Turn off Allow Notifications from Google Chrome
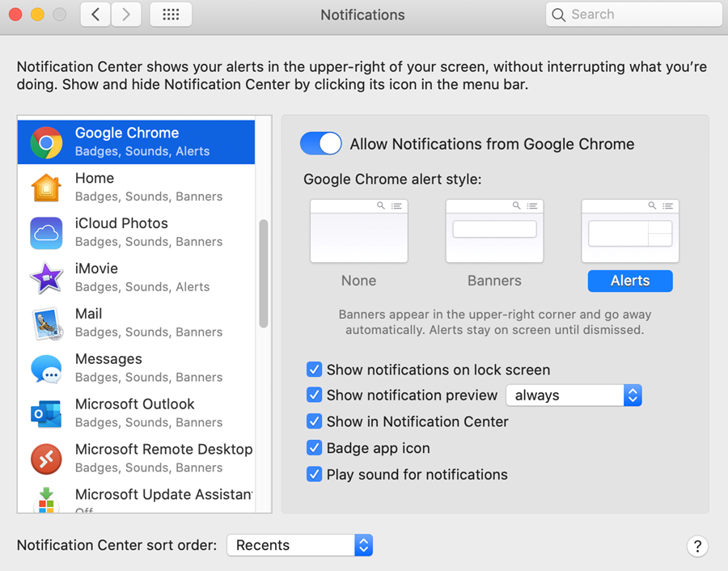Screen dimensions: 728x571 click(x=321, y=143)
